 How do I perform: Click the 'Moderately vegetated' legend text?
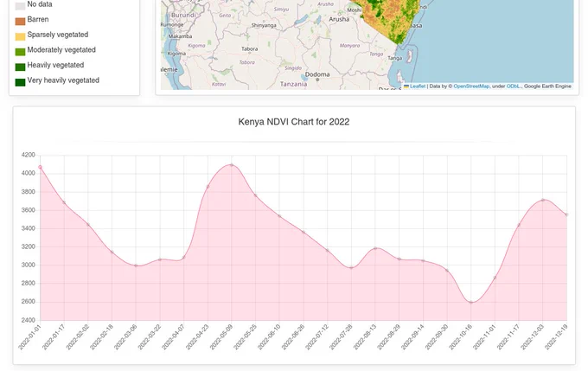(x=61, y=50)
